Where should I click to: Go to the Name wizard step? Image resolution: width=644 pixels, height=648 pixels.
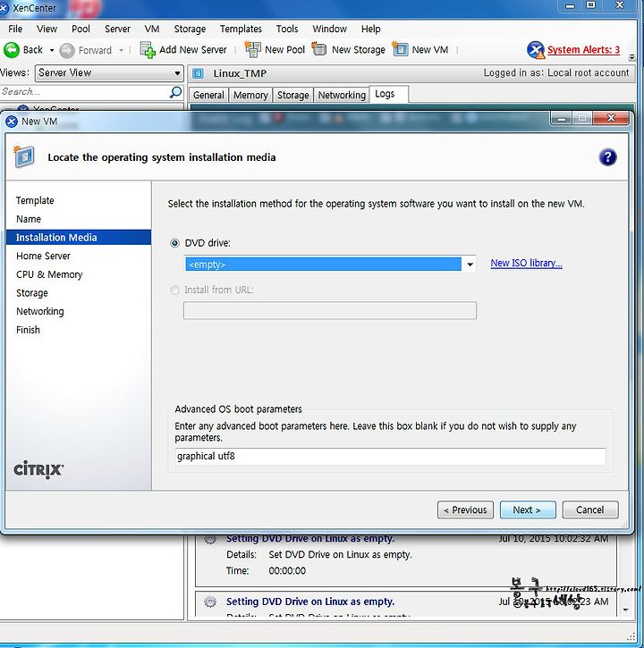pyautogui.click(x=29, y=219)
